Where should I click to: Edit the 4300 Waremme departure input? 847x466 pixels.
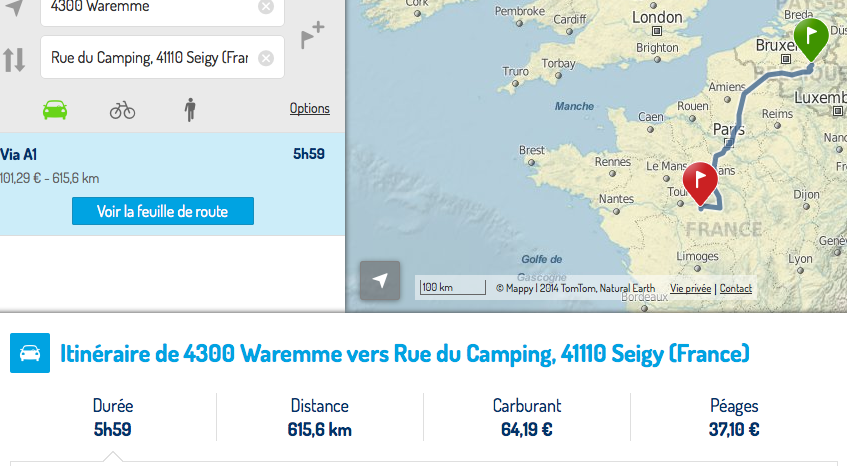coord(150,7)
